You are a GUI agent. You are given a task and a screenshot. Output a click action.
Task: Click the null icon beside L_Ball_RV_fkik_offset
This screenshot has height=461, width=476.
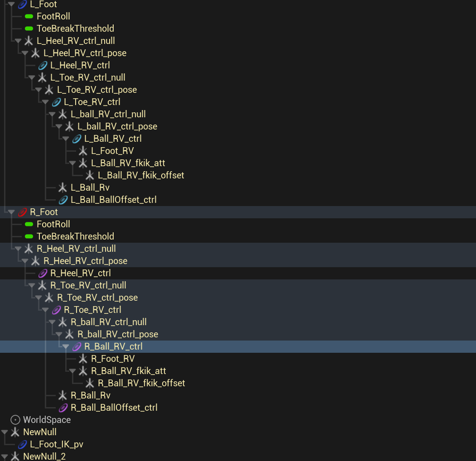click(x=90, y=175)
